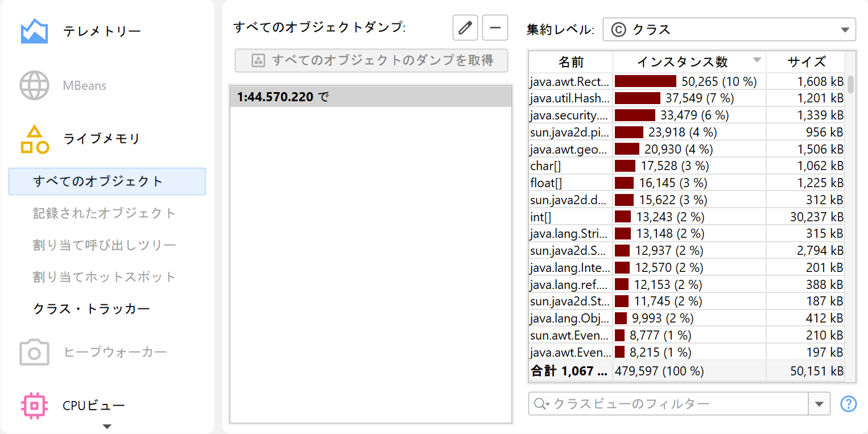Switch to クラス・トラッカー view
868x434 pixels.
(92, 309)
